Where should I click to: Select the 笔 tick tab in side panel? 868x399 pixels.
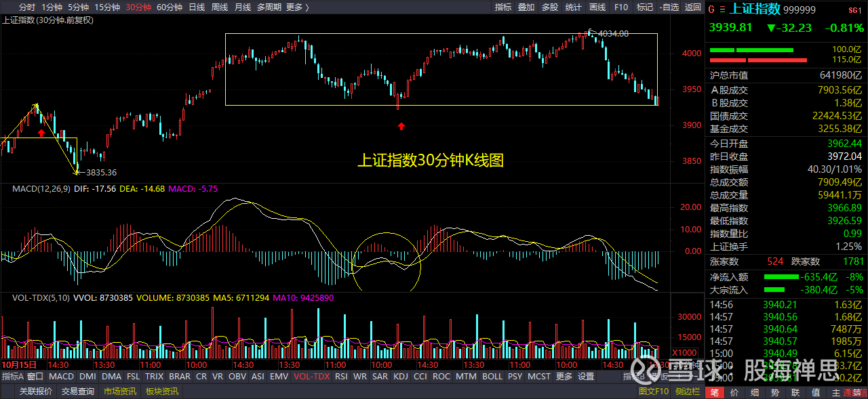click(x=715, y=392)
